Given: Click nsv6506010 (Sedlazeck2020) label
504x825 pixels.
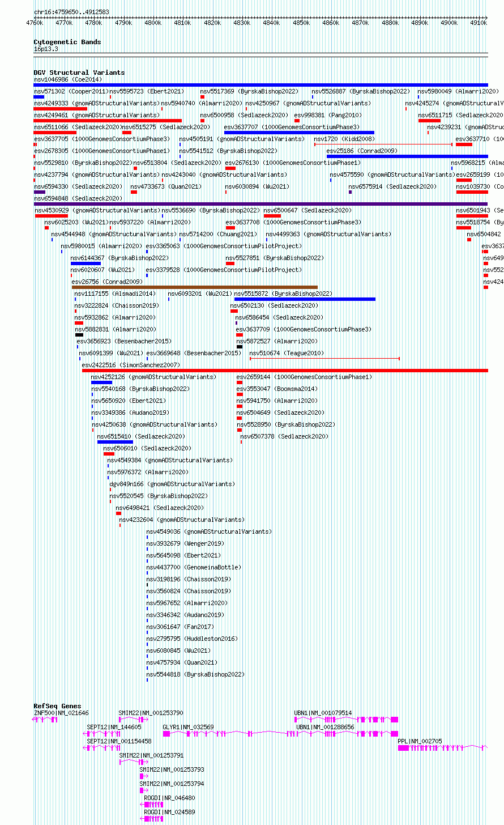Looking at the screenshot, I should (x=147, y=449).
